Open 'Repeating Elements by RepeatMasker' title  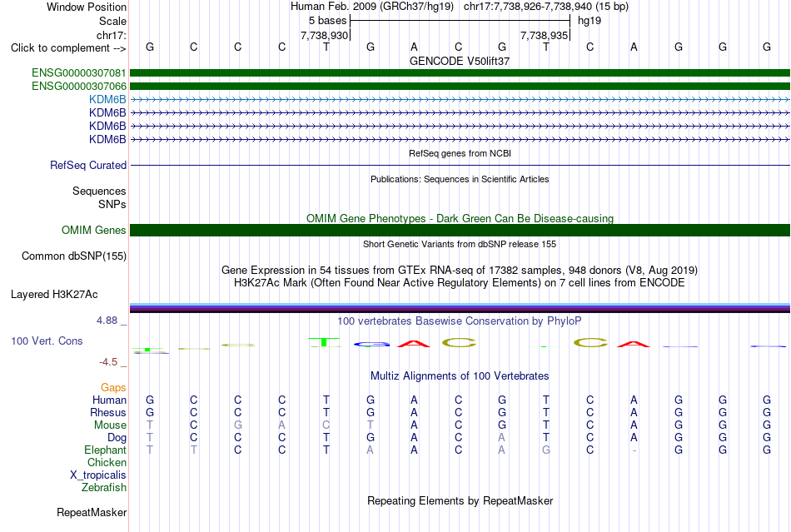click(x=460, y=501)
